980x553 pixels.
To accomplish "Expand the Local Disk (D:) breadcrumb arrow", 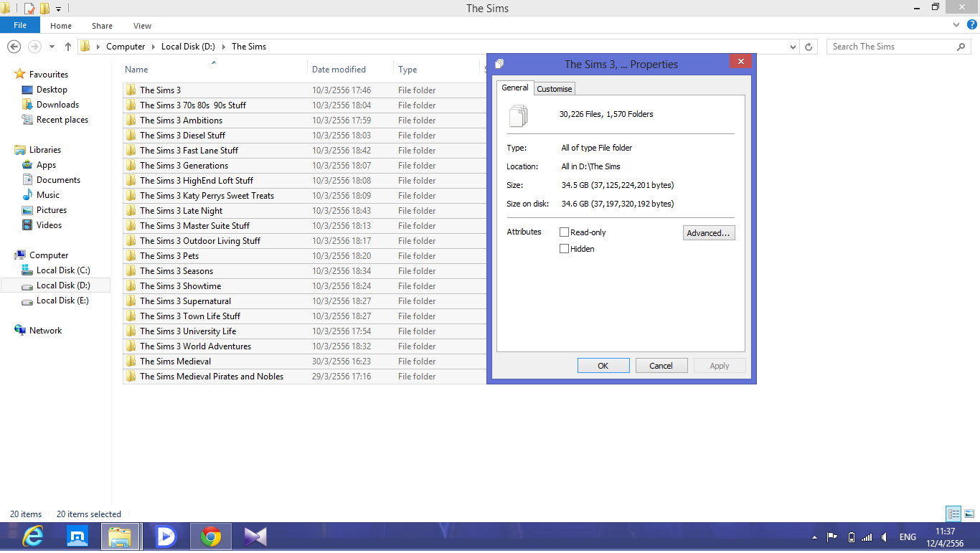I will click(222, 47).
